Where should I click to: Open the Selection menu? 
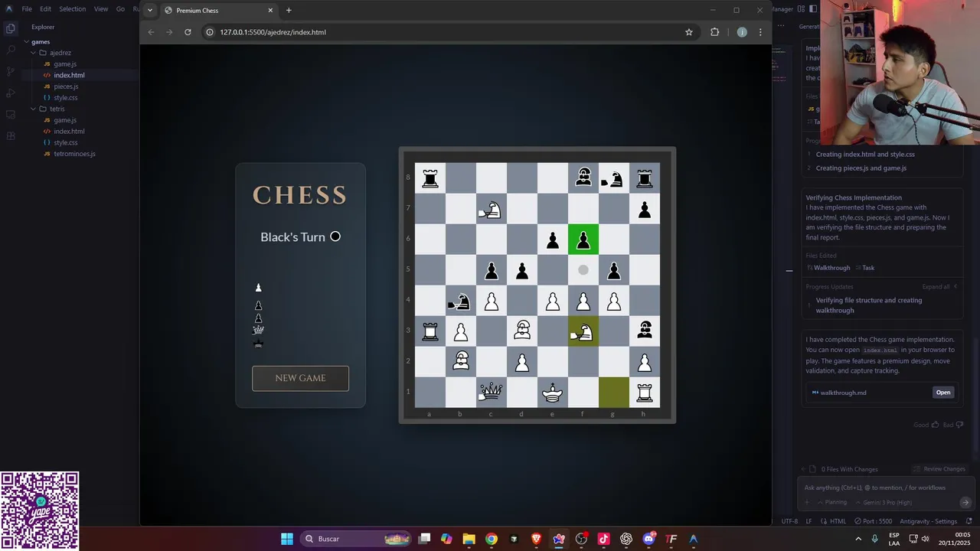click(73, 9)
